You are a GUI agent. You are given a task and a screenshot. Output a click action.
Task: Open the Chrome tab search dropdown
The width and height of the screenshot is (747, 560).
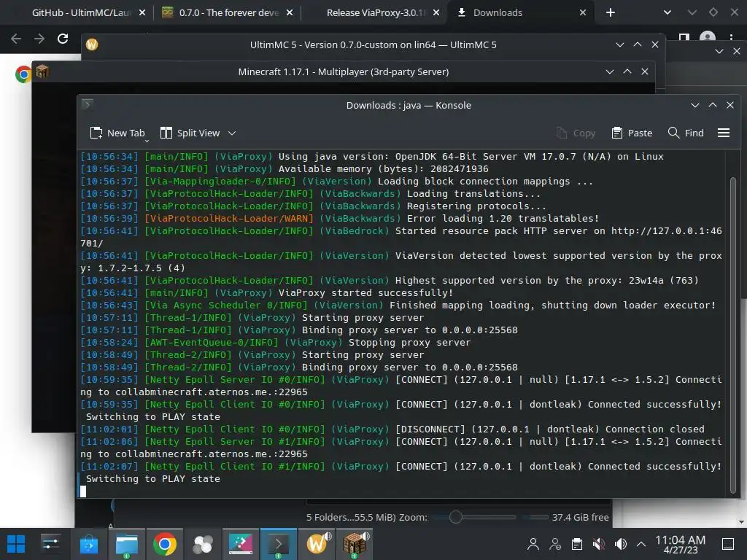point(667,13)
